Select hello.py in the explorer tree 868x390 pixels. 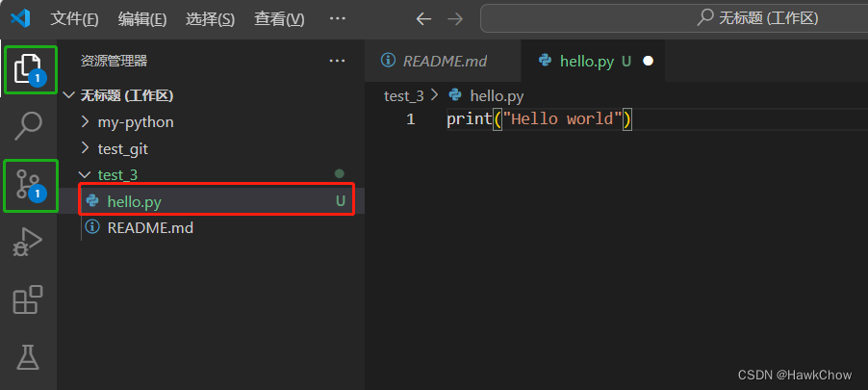(x=134, y=201)
